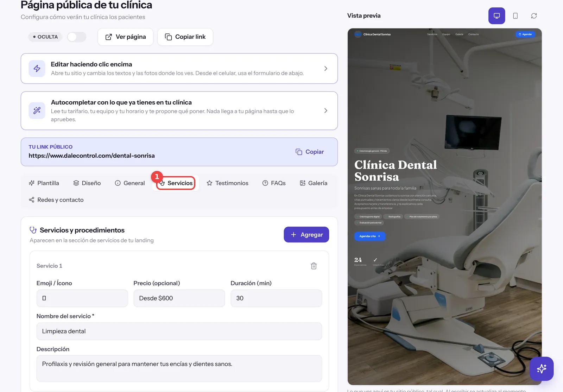The width and height of the screenshot is (563, 392).
Task: Click the lightning icon for inline editing
Action: click(37, 69)
